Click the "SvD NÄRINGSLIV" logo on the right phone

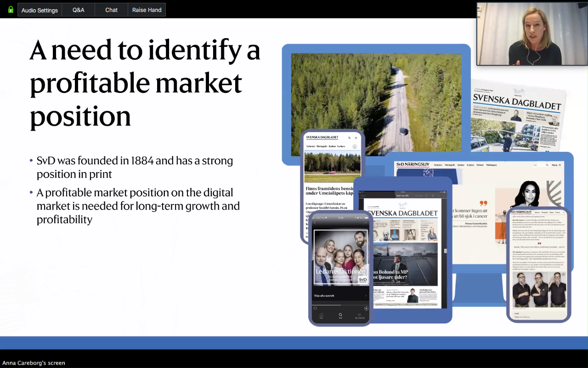pyautogui.click(x=521, y=212)
